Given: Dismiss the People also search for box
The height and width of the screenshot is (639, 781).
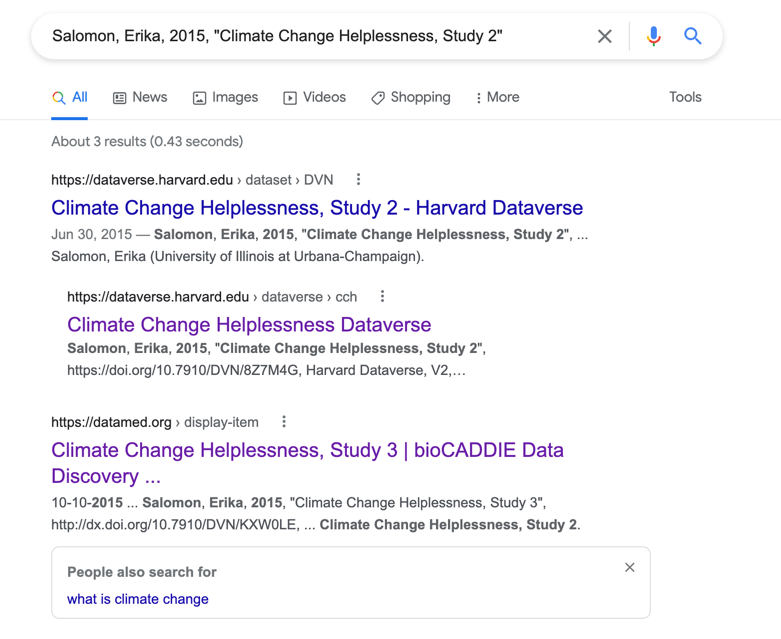Looking at the screenshot, I should 630,567.
